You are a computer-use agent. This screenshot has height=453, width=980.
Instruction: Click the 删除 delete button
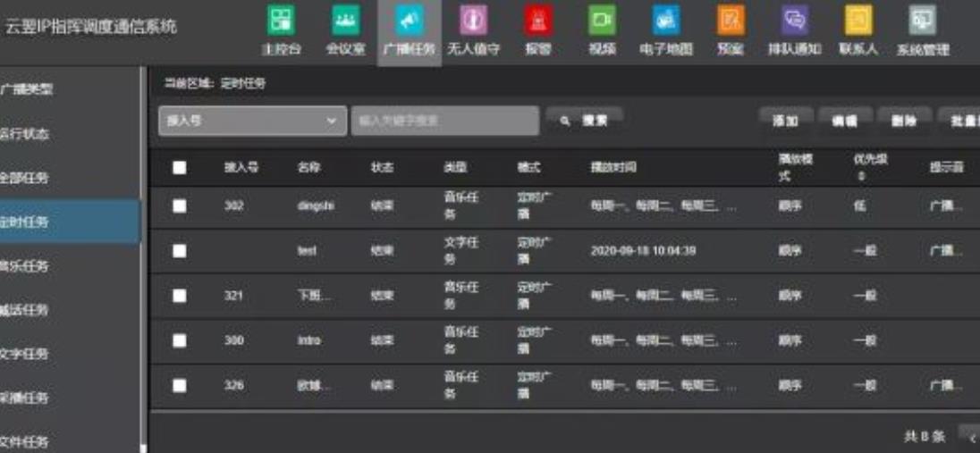[904, 121]
